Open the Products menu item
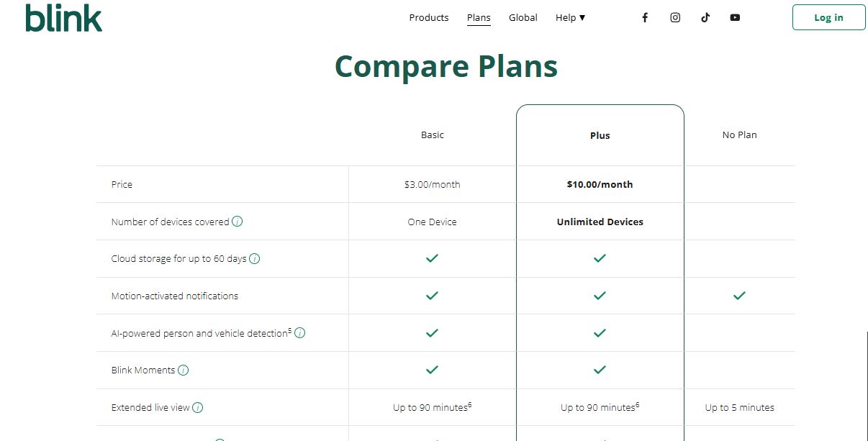This screenshot has height=441, width=868. tap(429, 18)
